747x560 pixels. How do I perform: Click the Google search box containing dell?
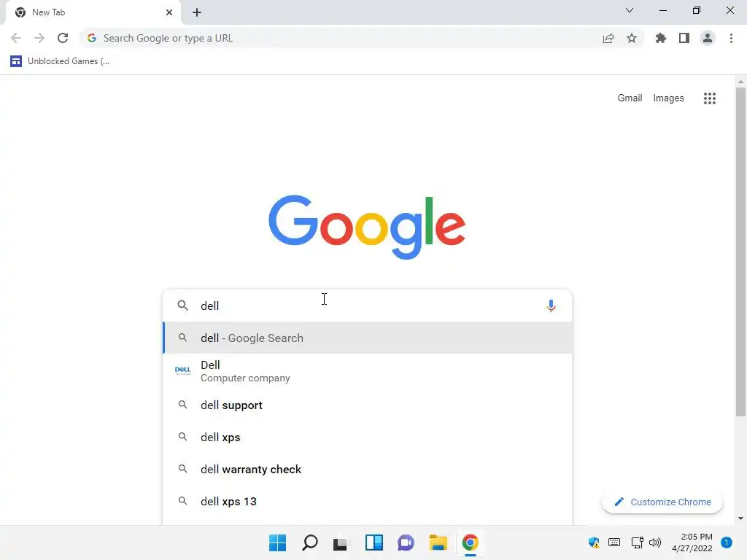point(367,306)
